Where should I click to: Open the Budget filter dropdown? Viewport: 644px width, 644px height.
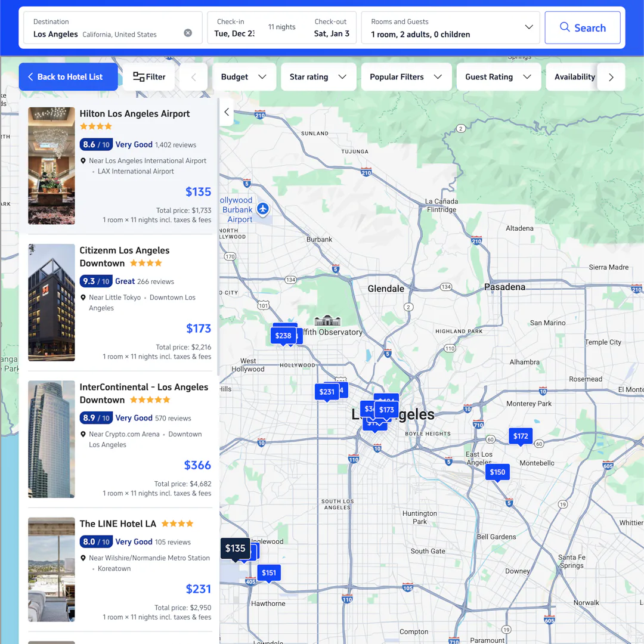(244, 77)
